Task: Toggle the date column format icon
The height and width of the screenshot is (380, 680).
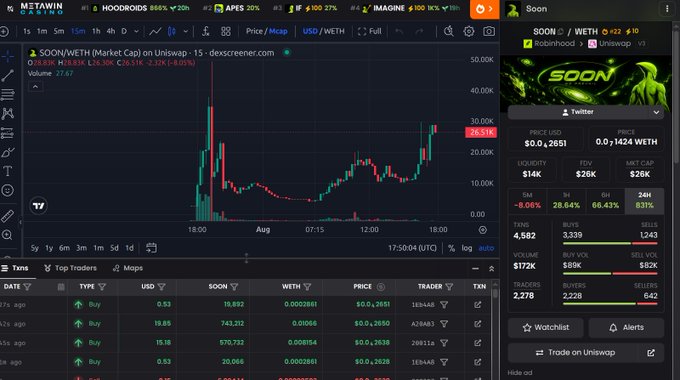Action: tap(61, 286)
